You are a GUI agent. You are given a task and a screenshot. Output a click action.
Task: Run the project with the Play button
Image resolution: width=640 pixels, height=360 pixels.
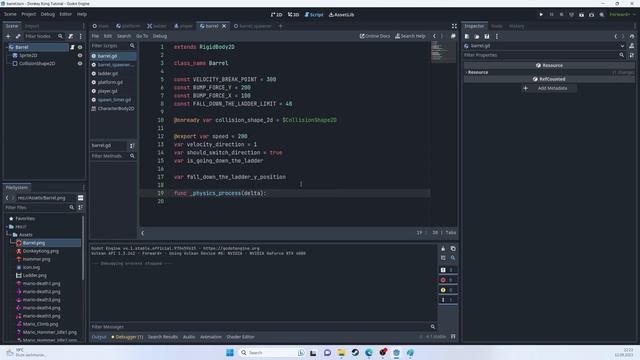coord(541,15)
